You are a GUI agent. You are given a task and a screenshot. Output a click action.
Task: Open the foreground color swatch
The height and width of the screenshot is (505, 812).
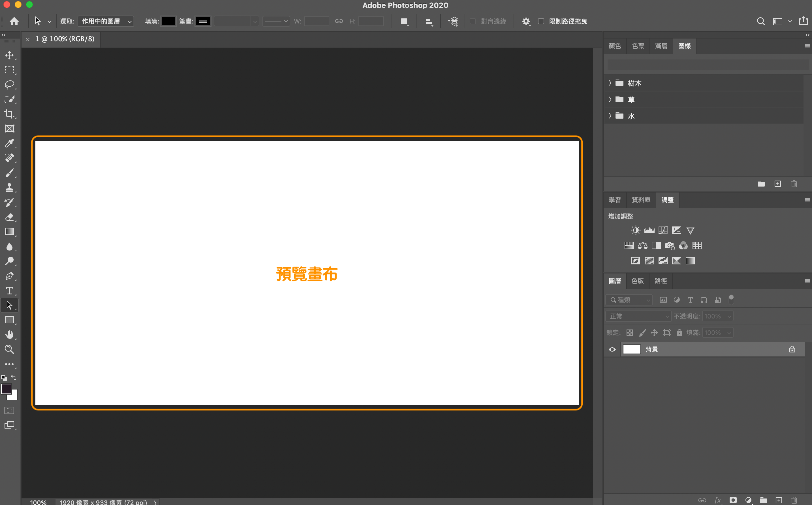(x=6, y=389)
